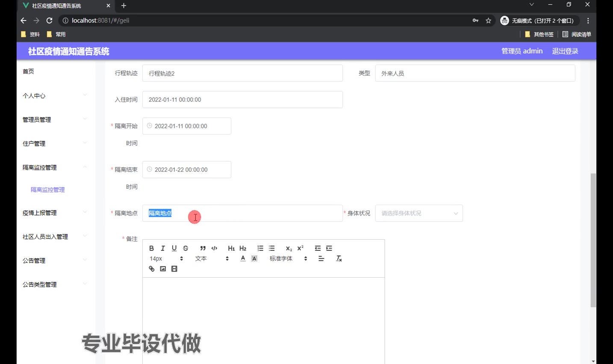The image size is (613, 364).
Task: Insert a link with the link icon
Action: 151,269
